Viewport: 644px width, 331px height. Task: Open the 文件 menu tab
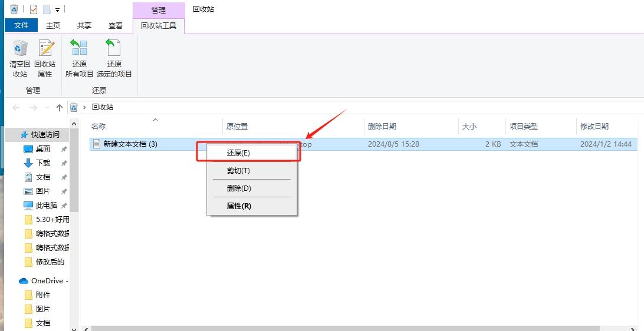[x=21, y=25]
